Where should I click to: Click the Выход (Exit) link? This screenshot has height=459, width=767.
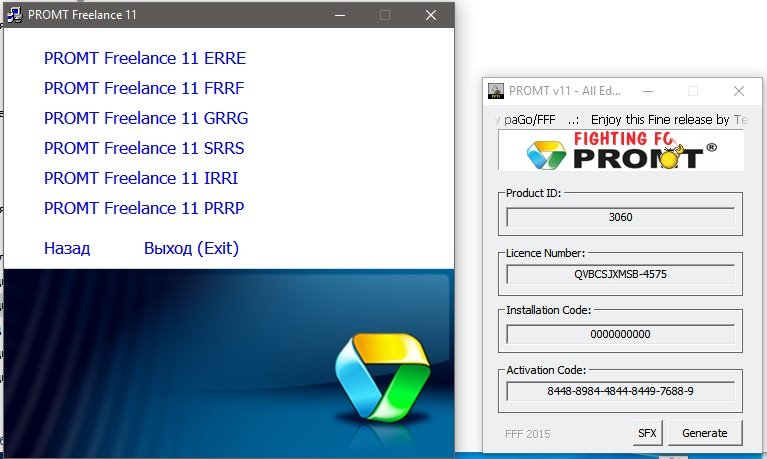[191, 248]
